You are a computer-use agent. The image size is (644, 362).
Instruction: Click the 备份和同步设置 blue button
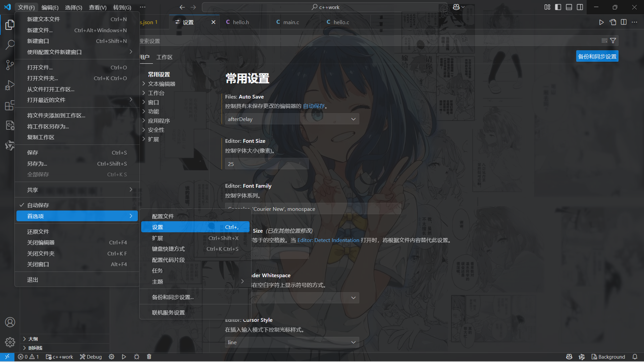pos(597,56)
